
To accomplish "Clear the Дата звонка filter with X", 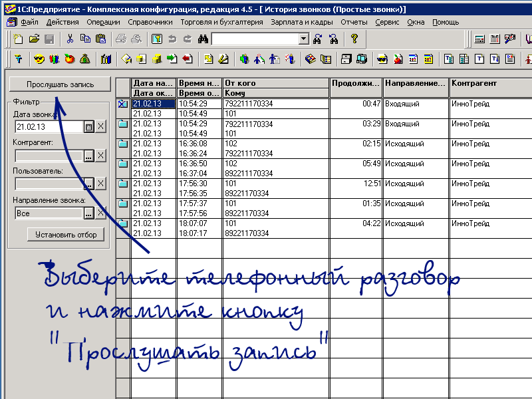I will [101, 127].
